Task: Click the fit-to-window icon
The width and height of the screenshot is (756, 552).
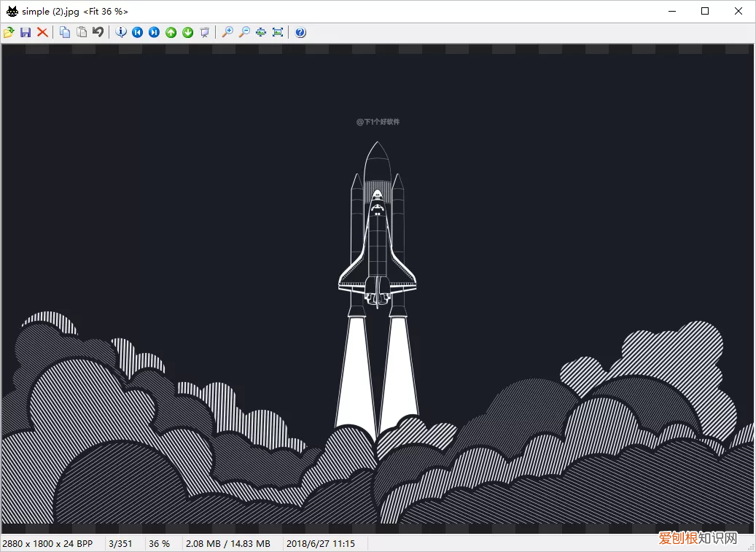Action: (x=261, y=32)
